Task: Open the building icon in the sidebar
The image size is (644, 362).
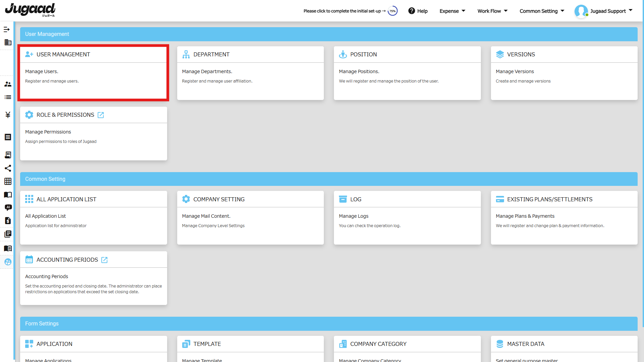Action: (8, 42)
